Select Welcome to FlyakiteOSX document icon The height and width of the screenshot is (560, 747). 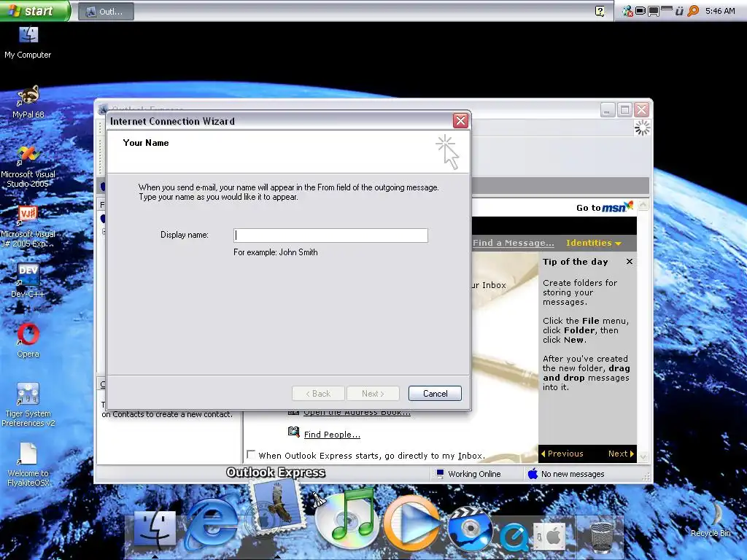tap(28, 464)
